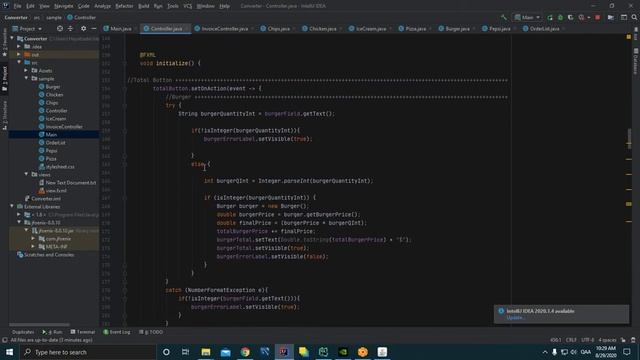640x360 pixels.
Task: Click the Build project hammer icon
Action: [x=504, y=18]
